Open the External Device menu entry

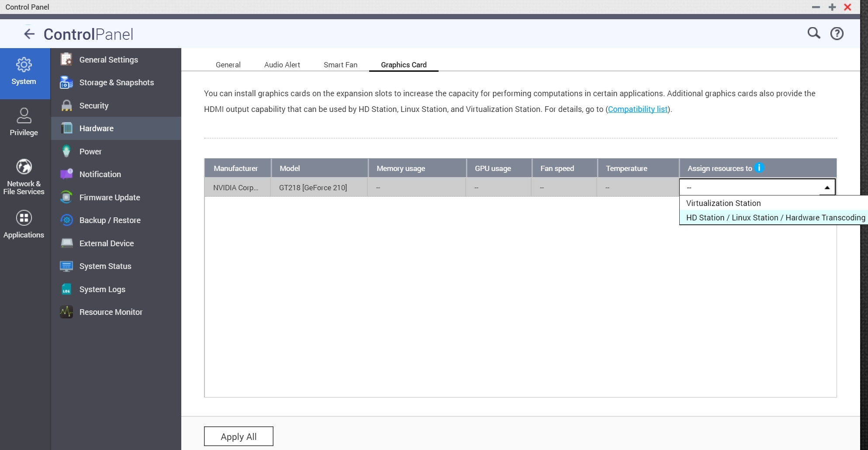click(x=116, y=243)
